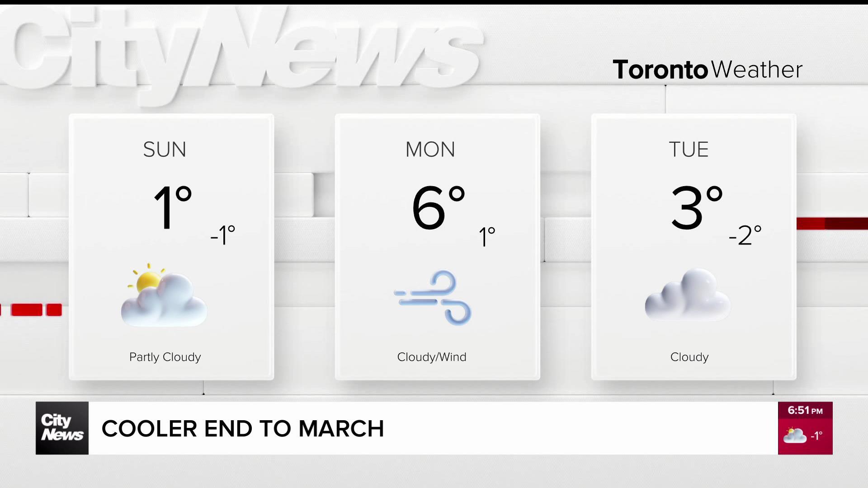Viewport: 868px width, 488px height.
Task: Click the Toronto Weather title
Action: pyautogui.click(x=707, y=70)
